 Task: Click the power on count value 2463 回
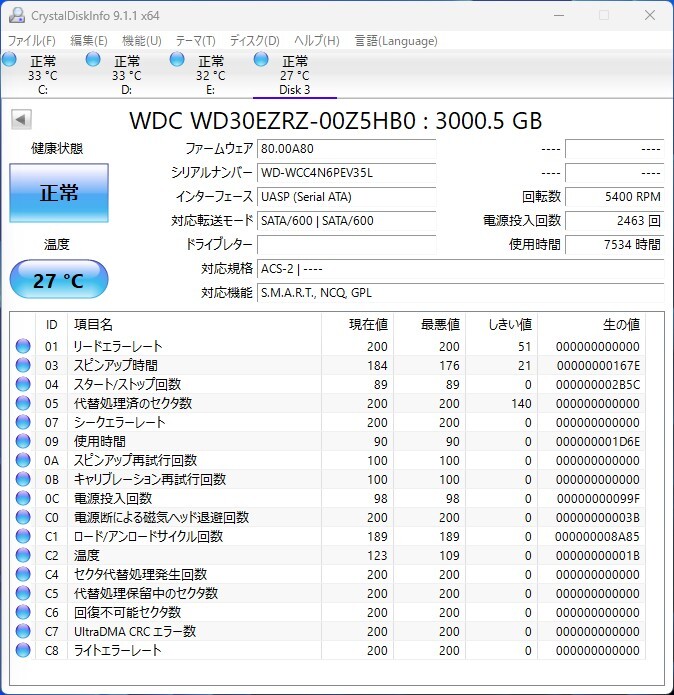(x=615, y=220)
